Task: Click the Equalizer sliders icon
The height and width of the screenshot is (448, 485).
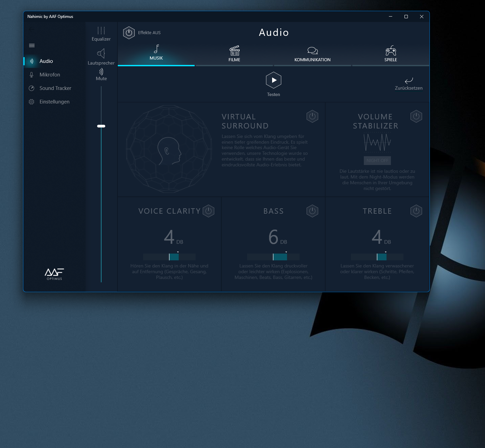Action: tap(101, 30)
